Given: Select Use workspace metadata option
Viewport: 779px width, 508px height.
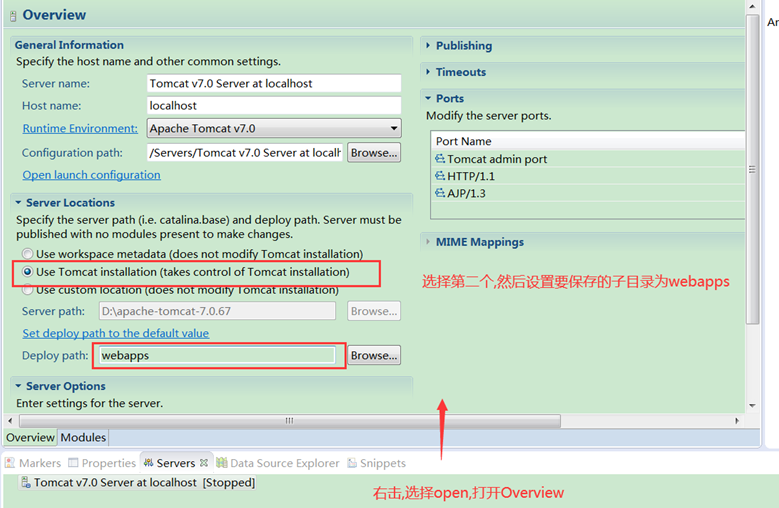Looking at the screenshot, I should [x=28, y=254].
